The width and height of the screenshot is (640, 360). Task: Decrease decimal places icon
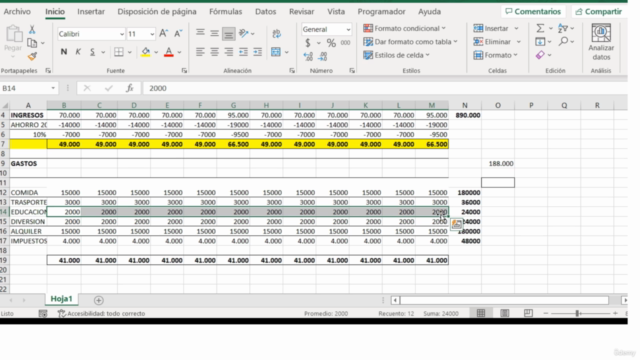[x=322, y=56]
